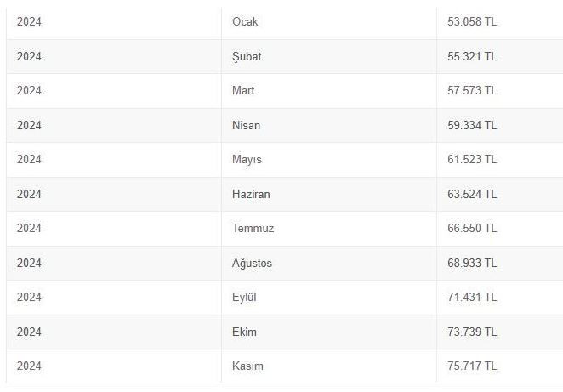Click the Eylül month cell
This screenshot has width=563, height=392.
tap(244, 298)
